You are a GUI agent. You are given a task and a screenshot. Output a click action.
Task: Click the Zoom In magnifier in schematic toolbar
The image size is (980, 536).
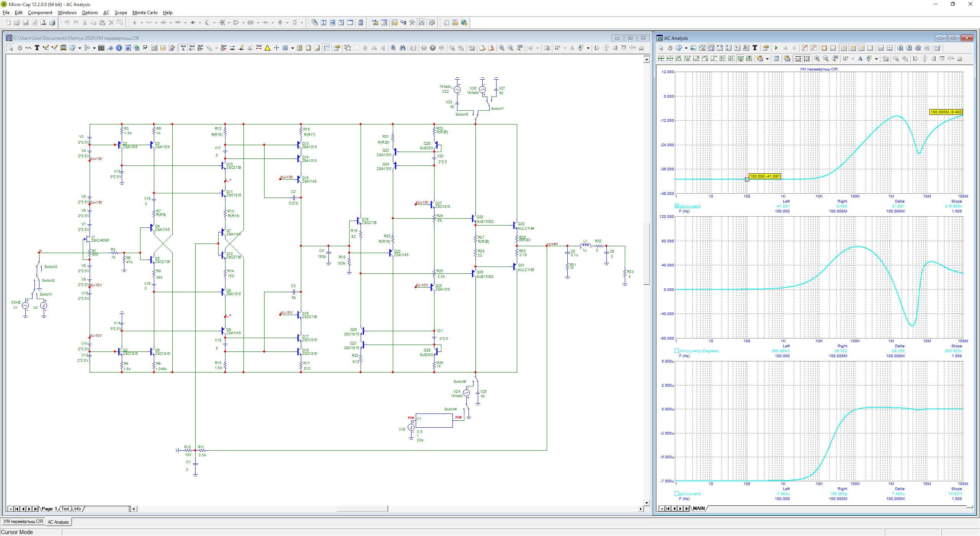click(501, 48)
